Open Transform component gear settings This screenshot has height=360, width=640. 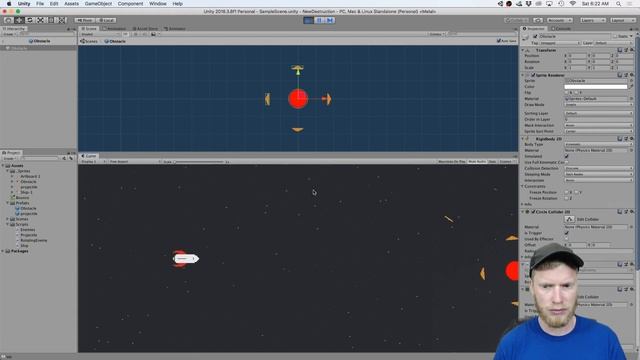[632, 50]
